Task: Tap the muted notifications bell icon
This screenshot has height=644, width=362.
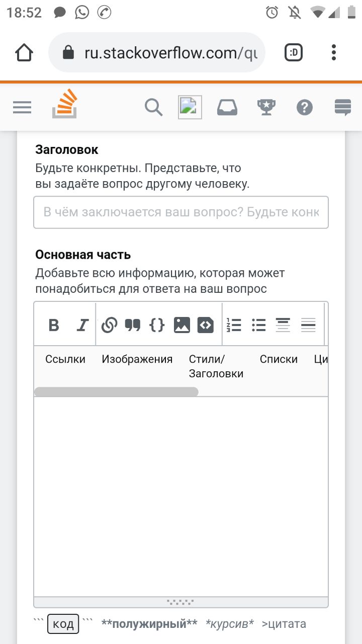Action: 295,13
